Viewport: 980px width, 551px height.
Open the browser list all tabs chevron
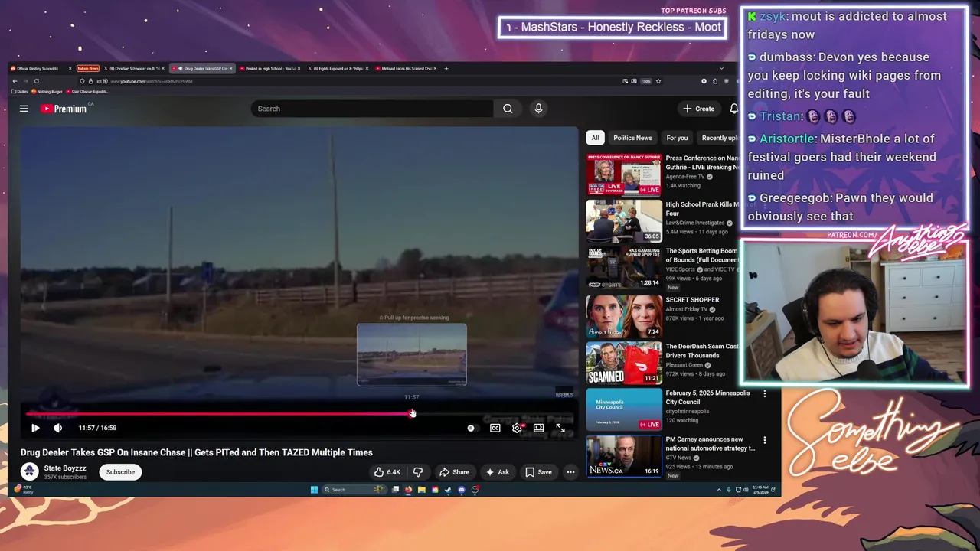[720, 68]
